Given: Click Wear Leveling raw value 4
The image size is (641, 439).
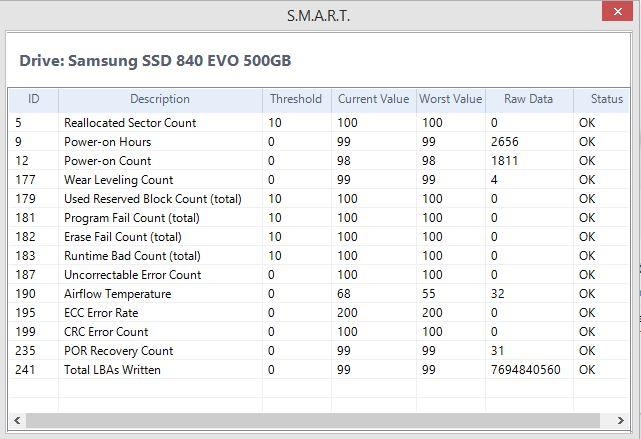Looking at the screenshot, I should coord(494,180).
